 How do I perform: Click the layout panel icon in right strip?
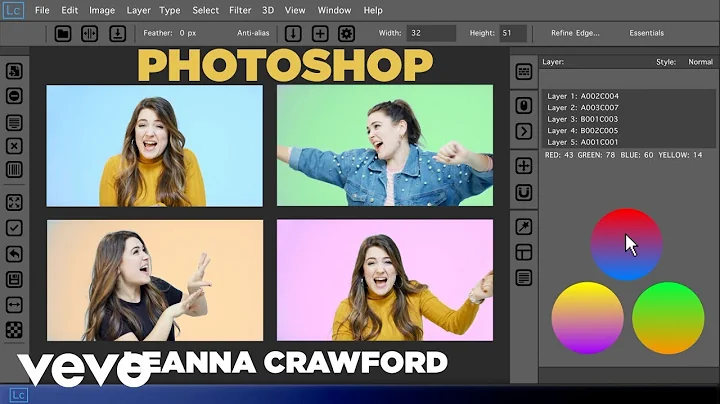[523, 252]
